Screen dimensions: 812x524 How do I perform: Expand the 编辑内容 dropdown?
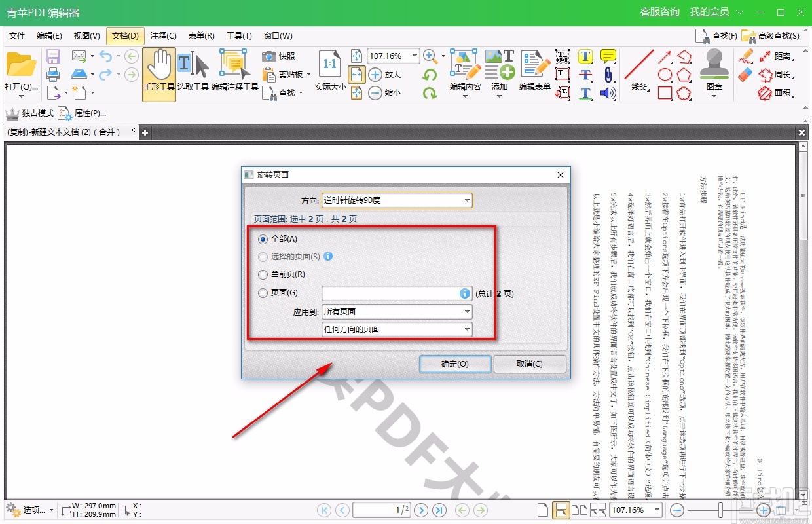[465, 96]
